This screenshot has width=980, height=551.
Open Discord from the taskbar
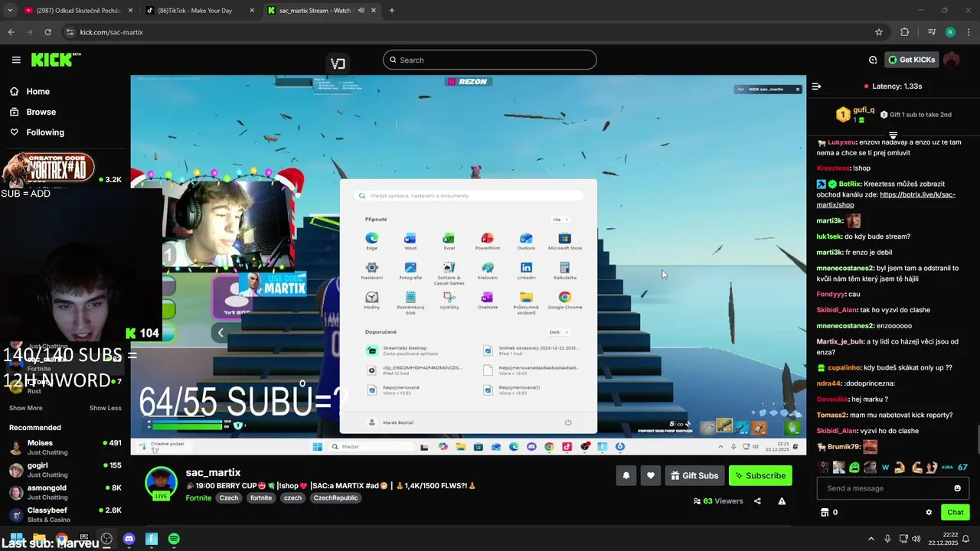click(129, 540)
